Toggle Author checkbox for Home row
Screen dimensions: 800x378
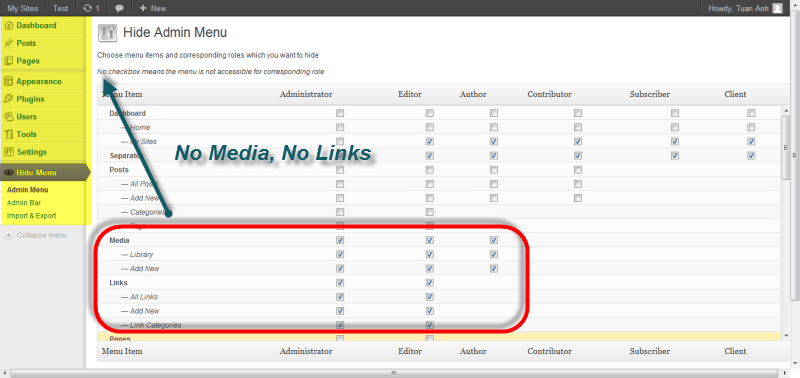[493, 127]
